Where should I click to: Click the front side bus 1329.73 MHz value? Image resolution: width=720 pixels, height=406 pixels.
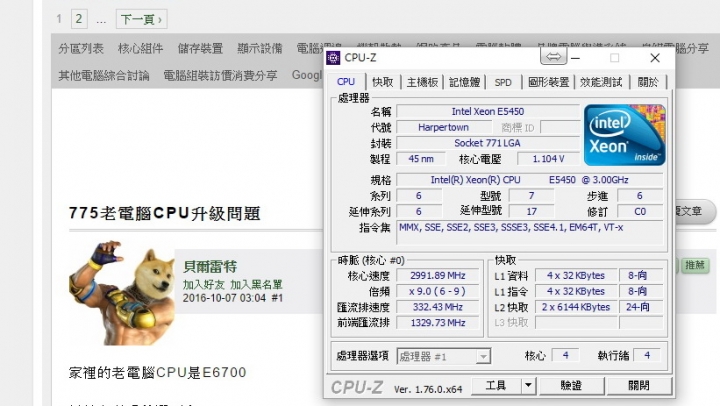pos(438,323)
